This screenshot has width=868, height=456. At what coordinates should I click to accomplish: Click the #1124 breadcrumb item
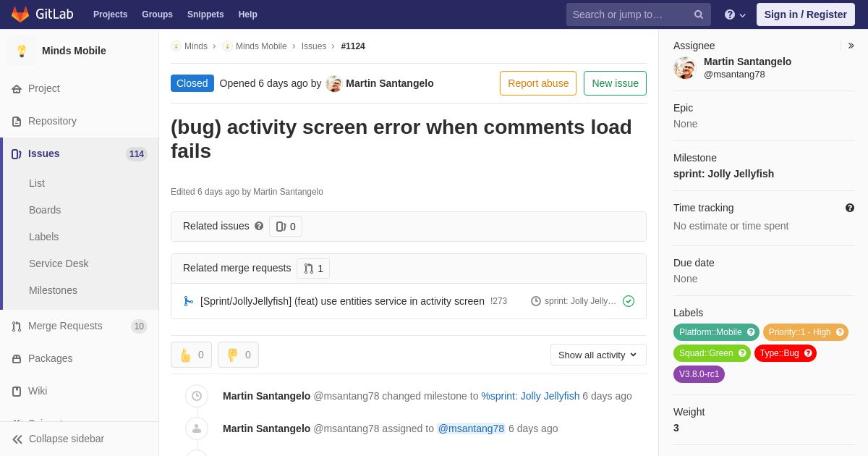click(x=353, y=46)
